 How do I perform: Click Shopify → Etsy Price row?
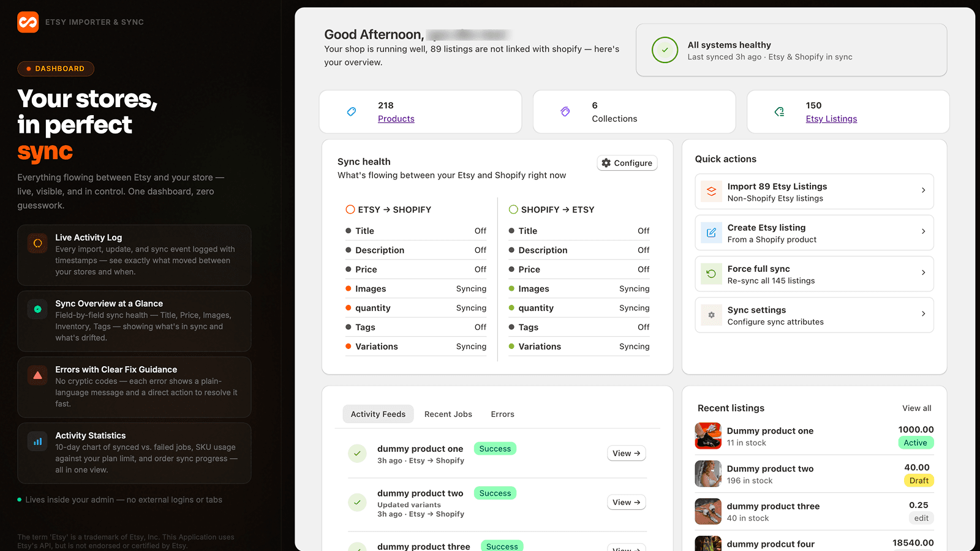coord(579,269)
